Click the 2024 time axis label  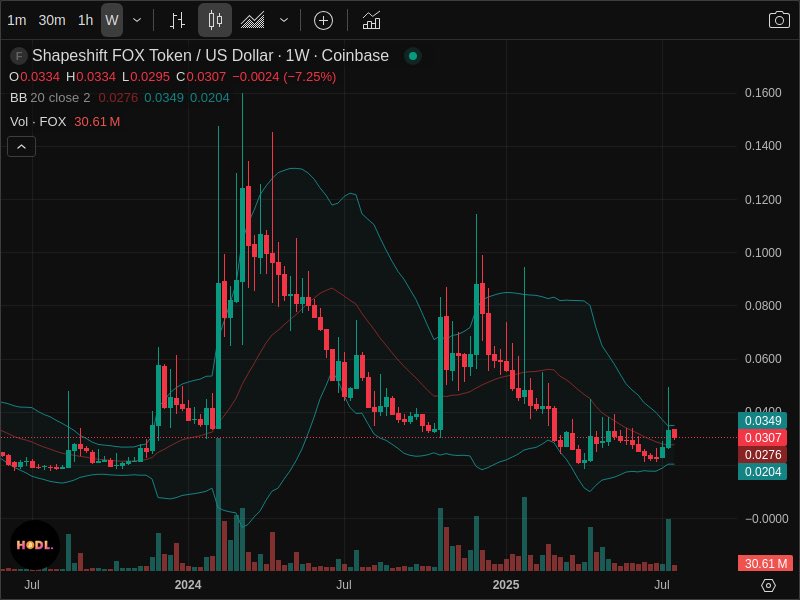188,585
